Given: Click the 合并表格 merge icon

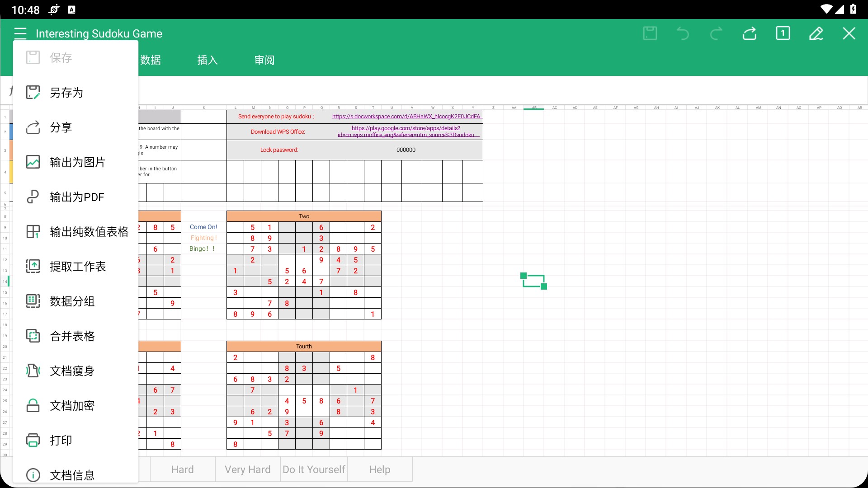Looking at the screenshot, I should pos(33,336).
